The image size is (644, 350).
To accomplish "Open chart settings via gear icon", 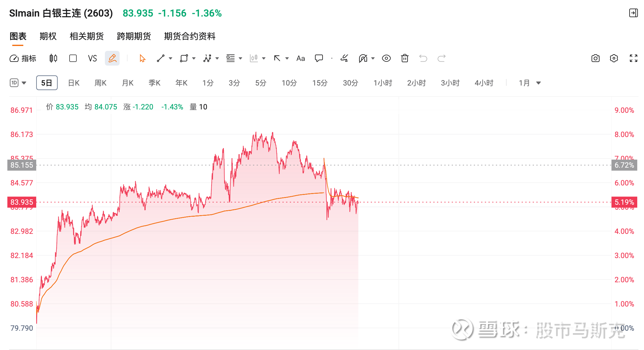I will (614, 58).
